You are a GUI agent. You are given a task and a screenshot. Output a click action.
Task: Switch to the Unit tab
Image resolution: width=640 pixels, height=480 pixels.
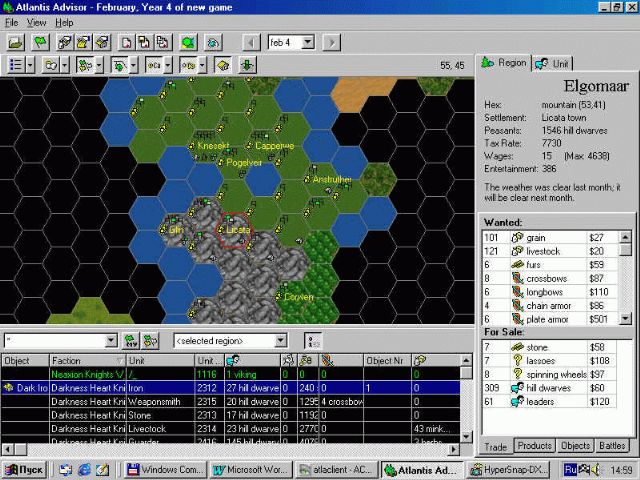pos(553,64)
